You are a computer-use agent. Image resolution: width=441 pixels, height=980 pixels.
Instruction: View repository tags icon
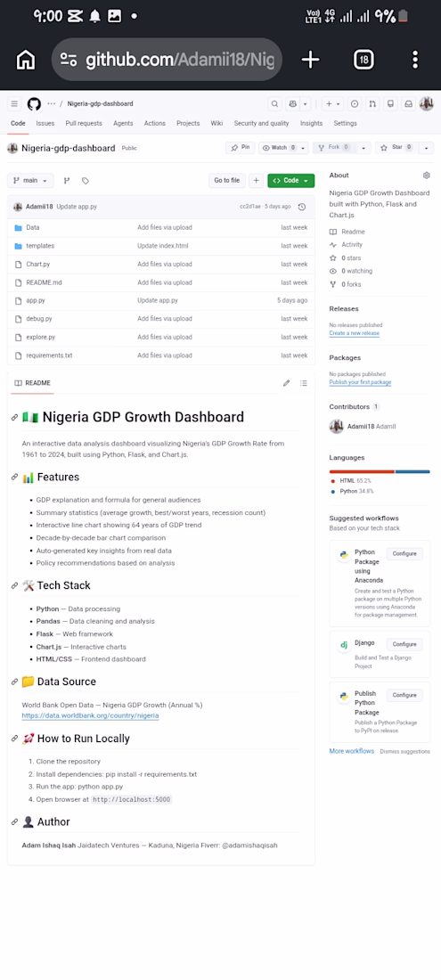[86, 181]
